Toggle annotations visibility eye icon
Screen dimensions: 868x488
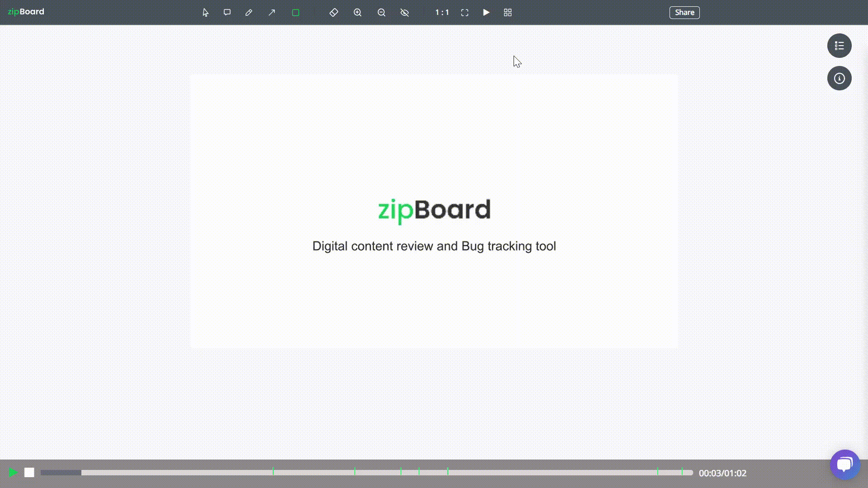coord(405,13)
